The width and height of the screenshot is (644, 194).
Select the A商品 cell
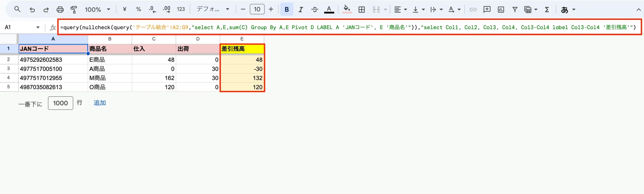point(110,69)
